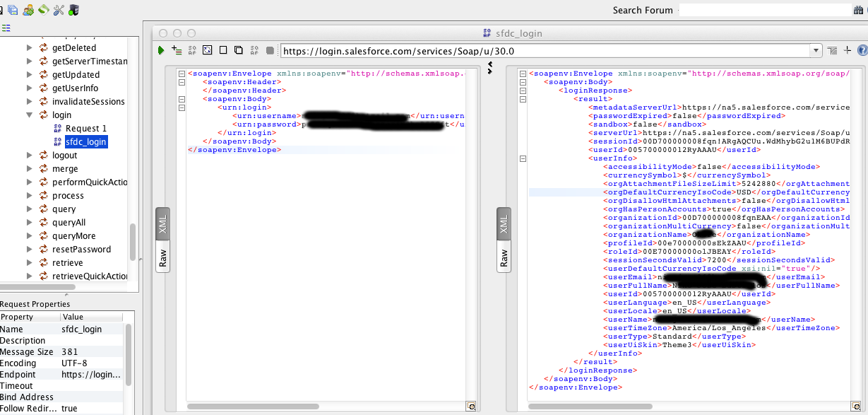The height and width of the screenshot is (415, 868).
Task: Click the second SOAP icon in request toolbar
Action: [x=254, y=50]
